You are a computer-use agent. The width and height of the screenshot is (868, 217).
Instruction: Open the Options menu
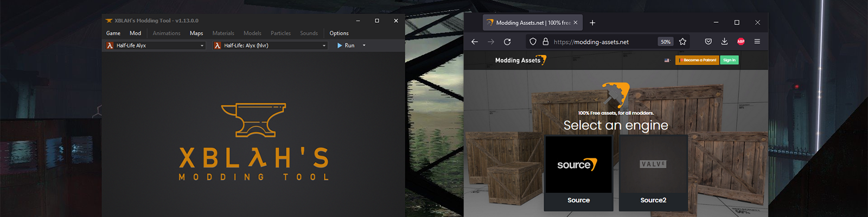(339, 33)
